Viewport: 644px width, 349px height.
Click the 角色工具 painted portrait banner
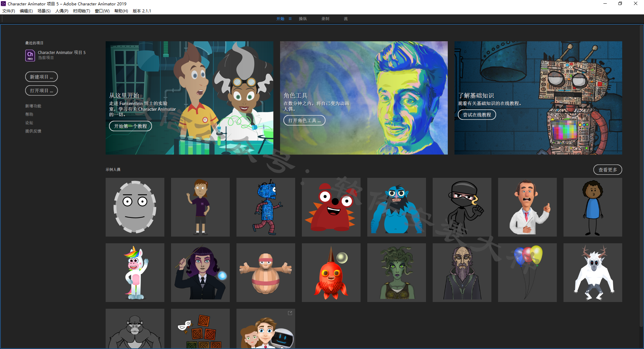point(364,98)
